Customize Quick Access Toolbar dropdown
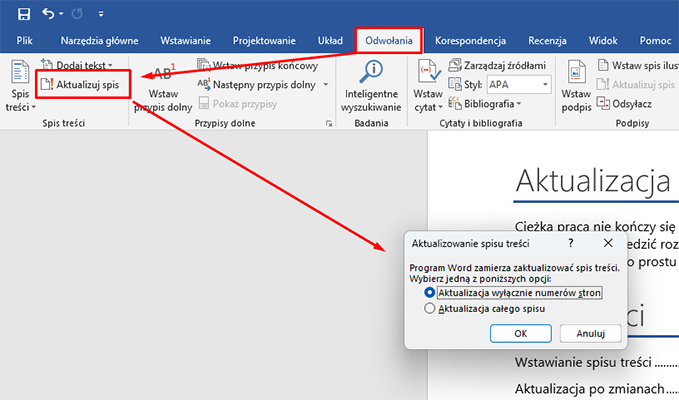The height and width of the screenshot is (400, 679). click(101, 14)
